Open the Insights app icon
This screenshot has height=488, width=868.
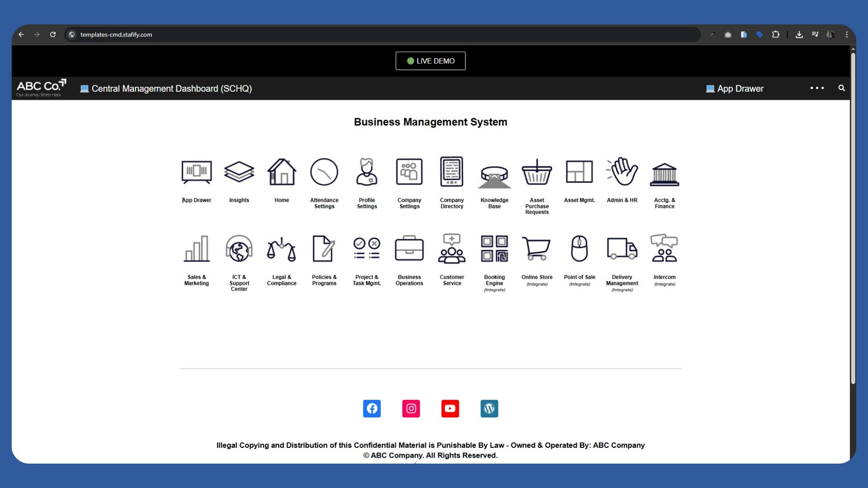[239, 172]
